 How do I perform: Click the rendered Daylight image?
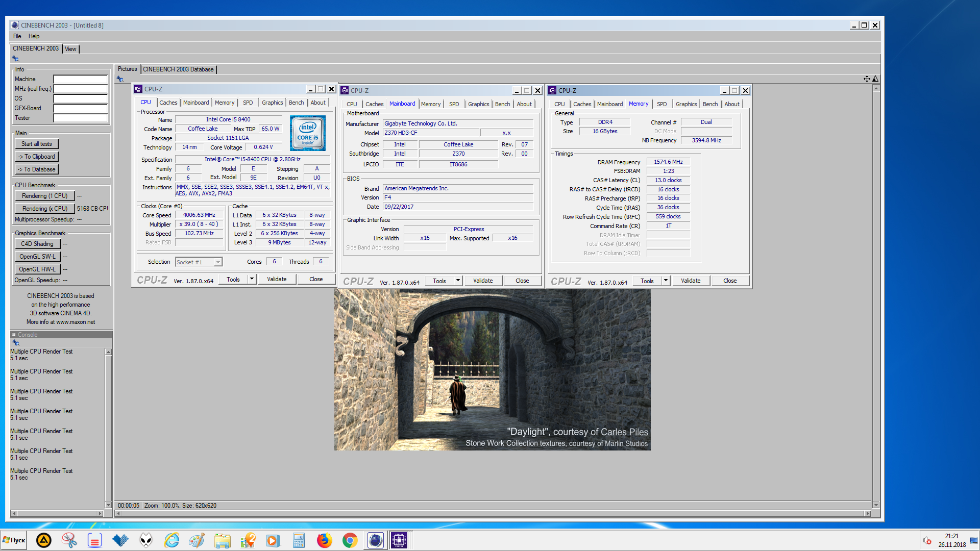[492, 370]
